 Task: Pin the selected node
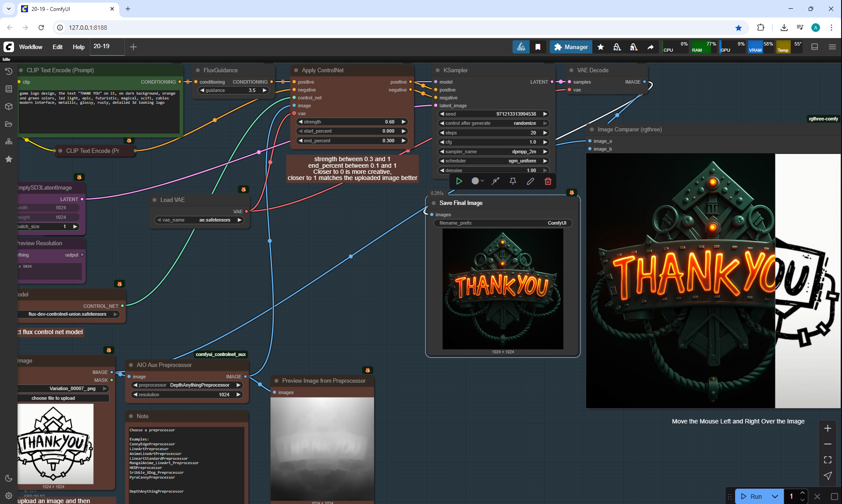click(x=513, y=181)
